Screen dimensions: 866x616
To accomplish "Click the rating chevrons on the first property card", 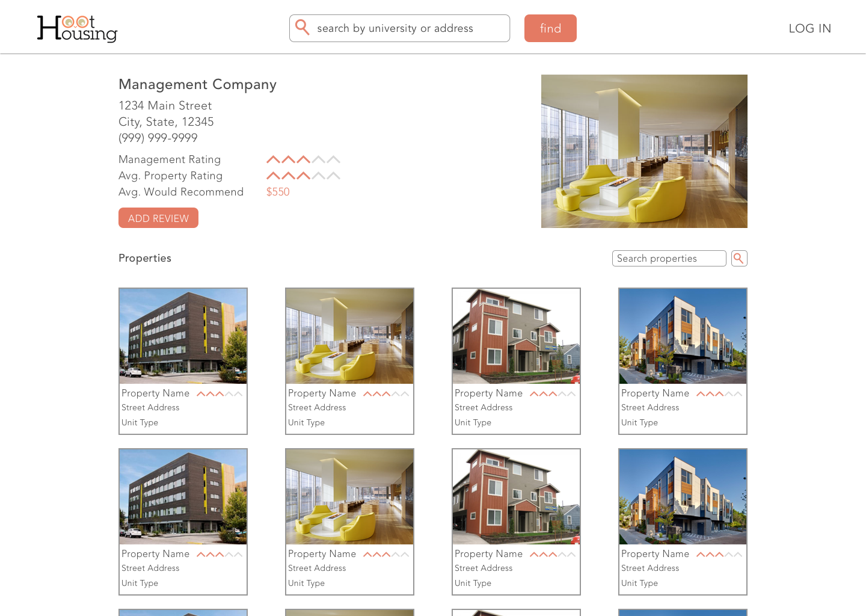I will (219, 393).
